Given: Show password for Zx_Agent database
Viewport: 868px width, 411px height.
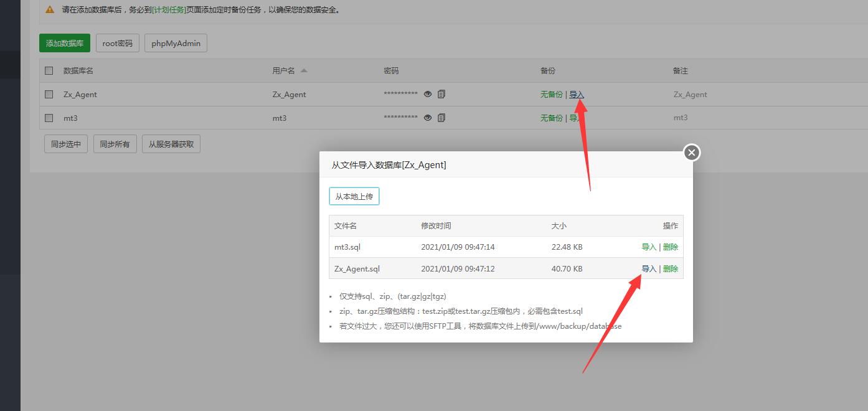Looking at the screenshot, I should point(428,94).
